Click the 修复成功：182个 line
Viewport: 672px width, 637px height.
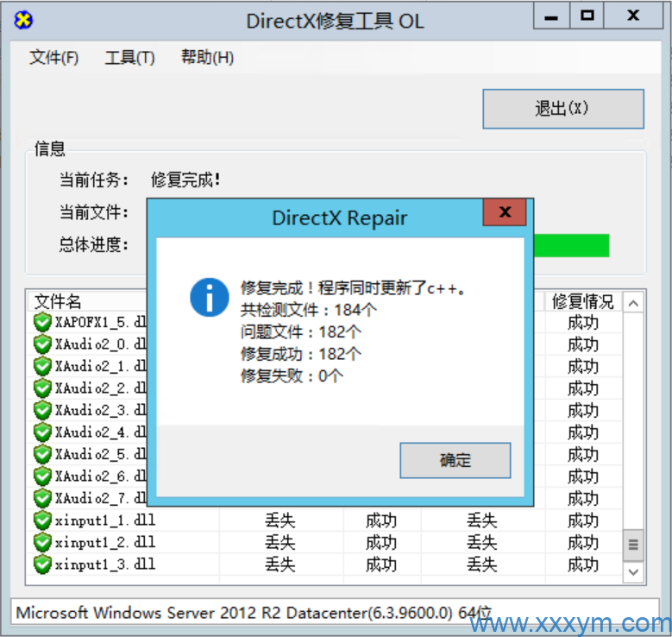coord(301,354)
